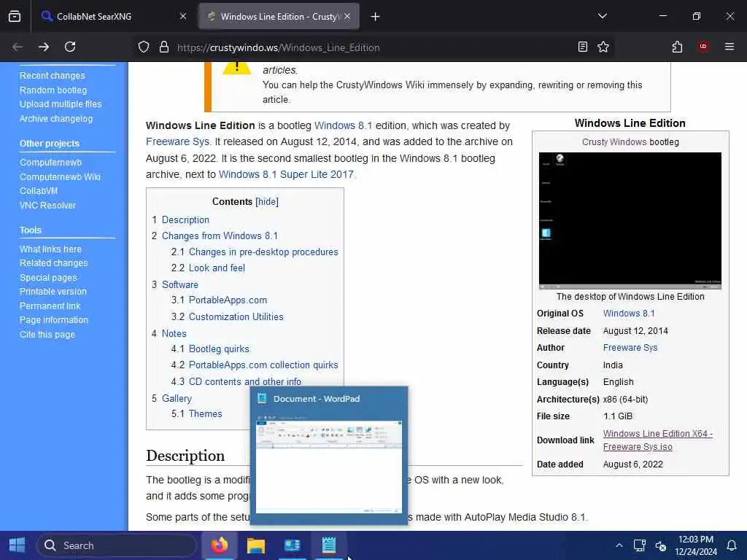Jump to Software section in contents
The width and height of the screenshot is (747, 560).
180,285
